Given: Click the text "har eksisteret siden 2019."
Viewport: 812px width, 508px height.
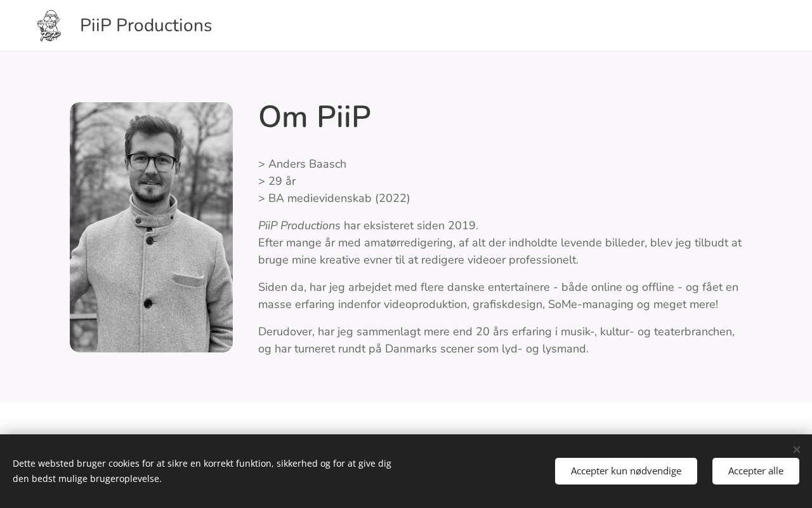Looking at the screenshot, I should [411, 226].
